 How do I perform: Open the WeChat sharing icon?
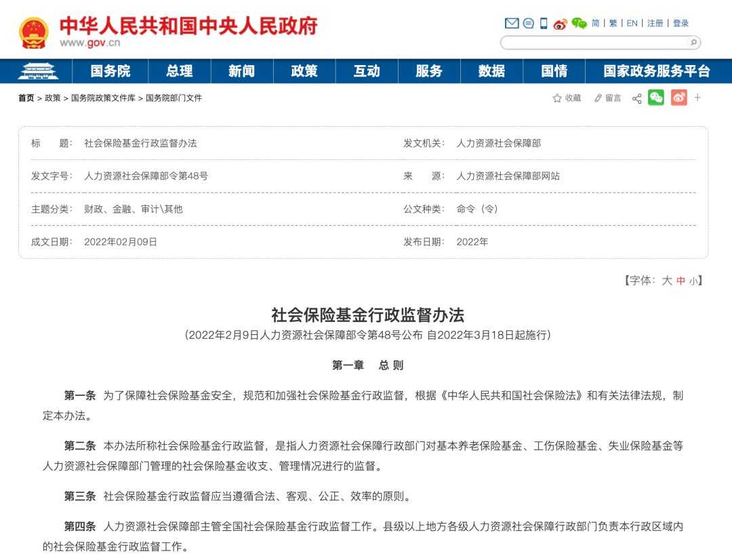[654, 98]
